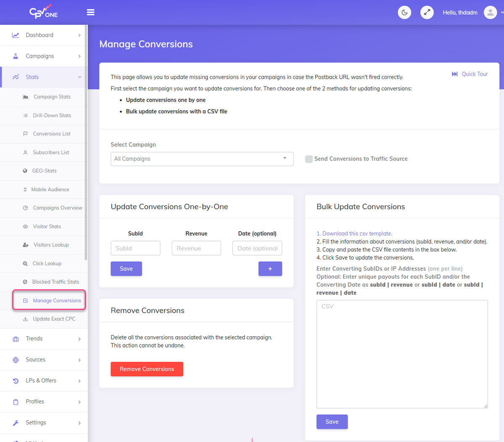Toggle dark mode with the moon icon
Viewport: 504px width, 442px height.
(x=404, y=12)
